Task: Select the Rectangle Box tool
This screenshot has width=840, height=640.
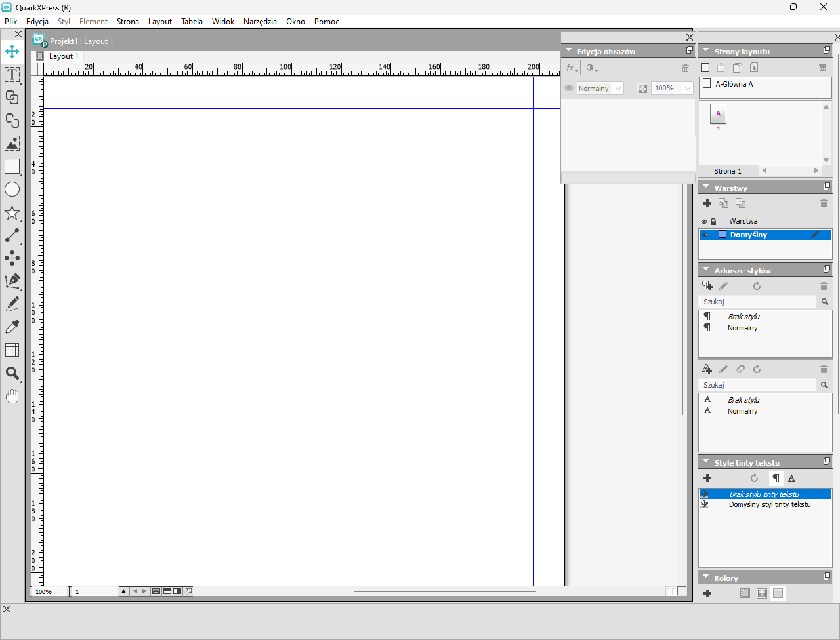Action: click(x=12, y=167)
